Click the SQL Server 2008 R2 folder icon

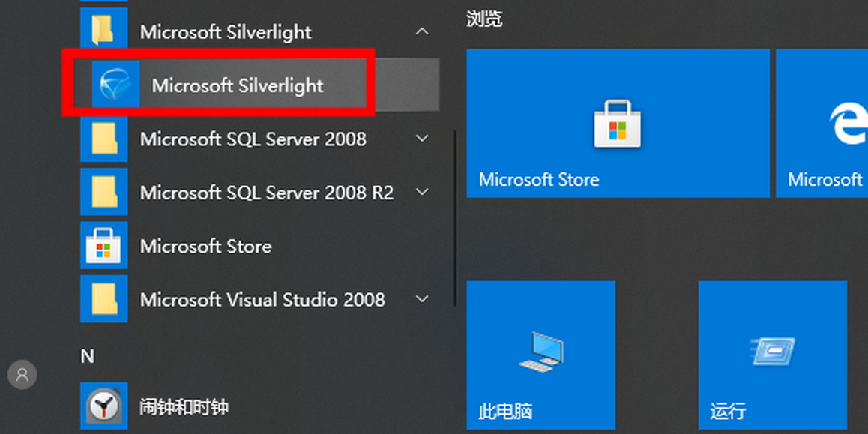click(103, 193)
